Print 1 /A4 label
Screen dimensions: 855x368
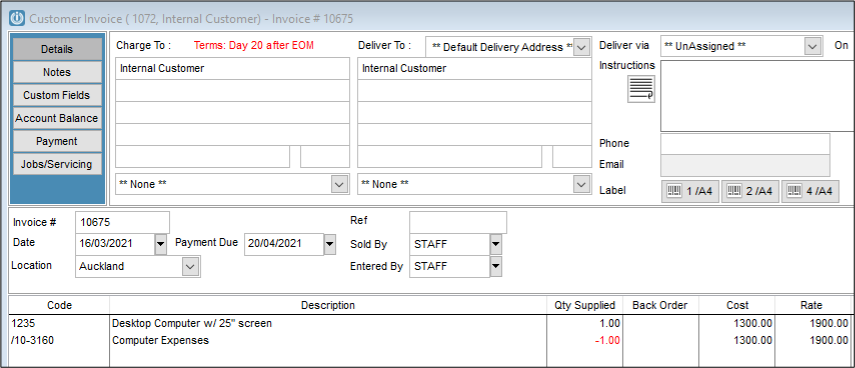coord(690,191)
